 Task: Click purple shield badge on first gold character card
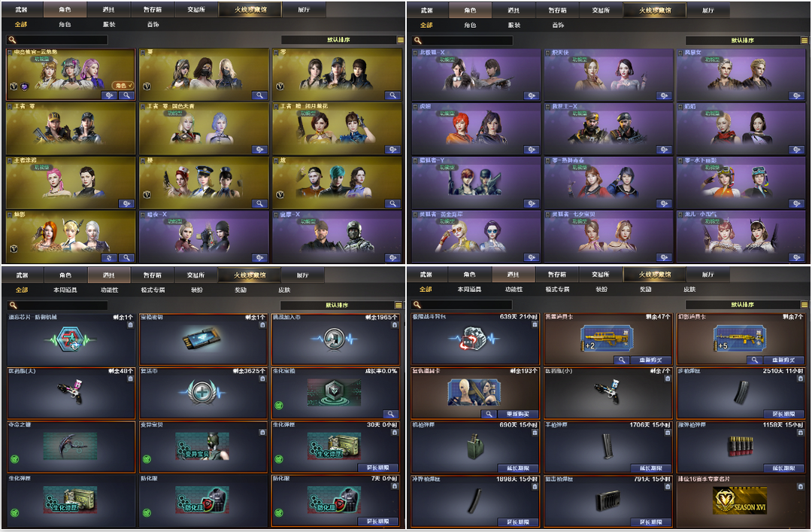[x=24, y=86]
